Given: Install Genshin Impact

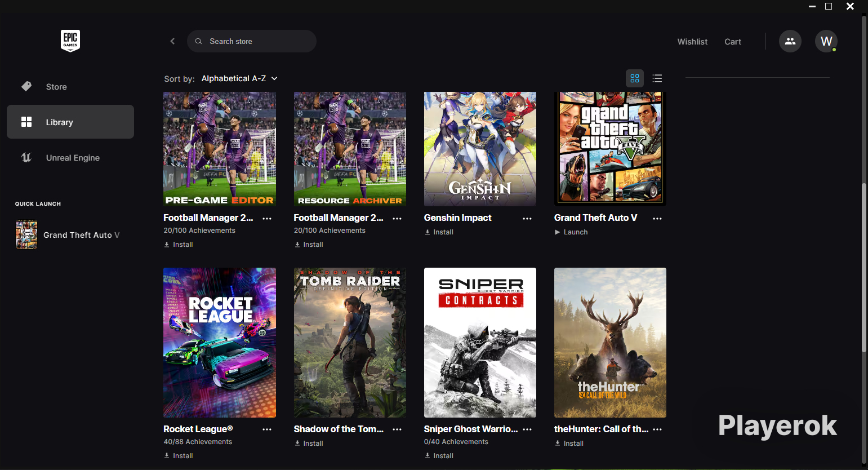Looking at the screenshot, I should [439, 232].
